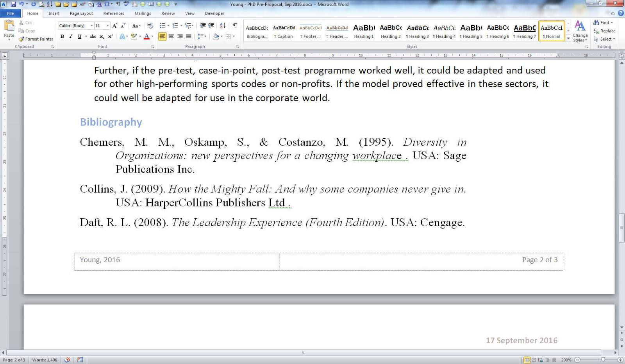
Task: Select center text alignment
Action: coord(171,36)
